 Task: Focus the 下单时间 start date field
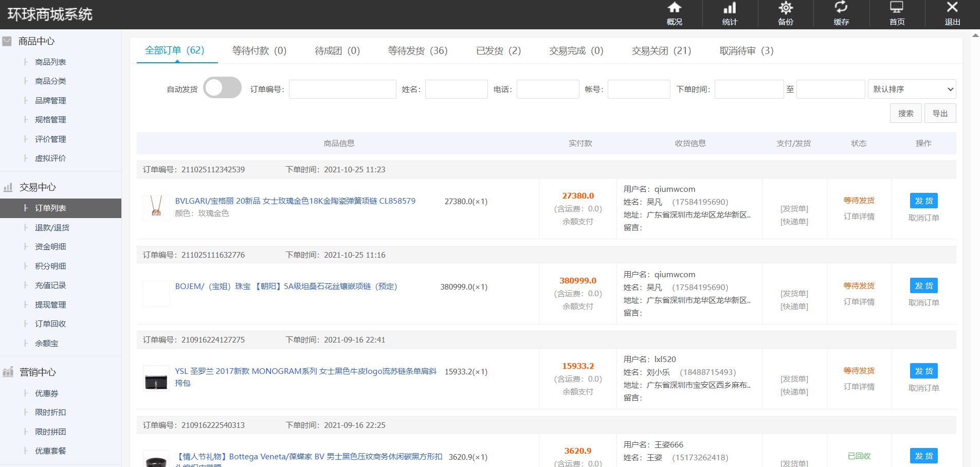(749, 89)
